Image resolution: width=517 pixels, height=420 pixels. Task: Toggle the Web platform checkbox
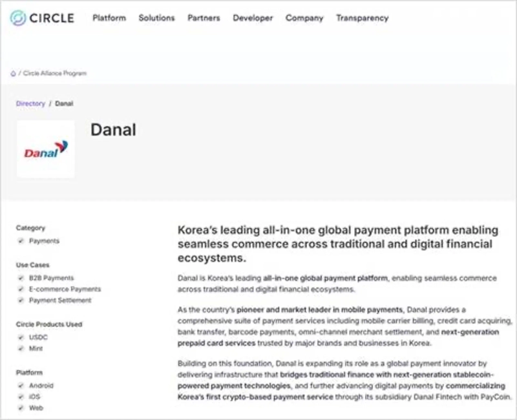point(21,408)
